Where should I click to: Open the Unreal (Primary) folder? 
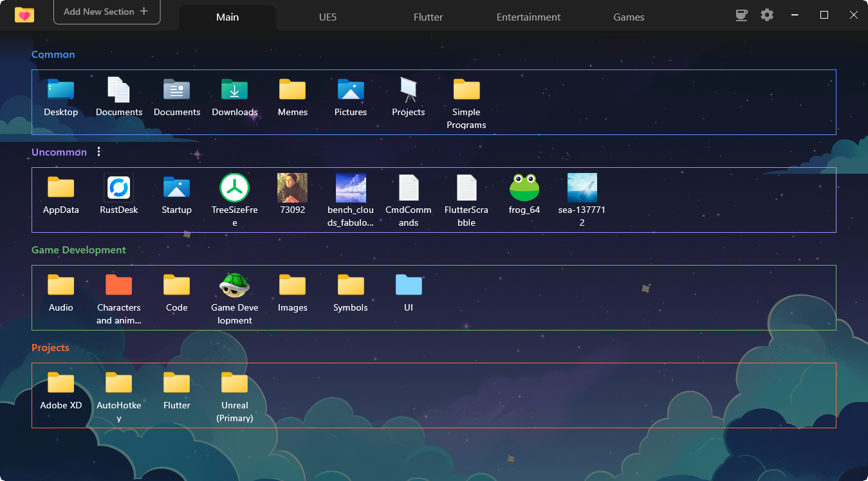click(x=235, y=396)
